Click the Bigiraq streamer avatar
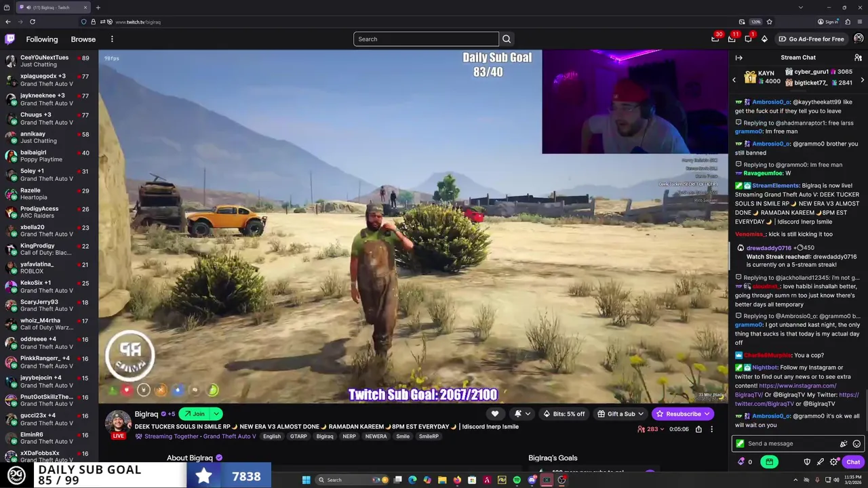 [118, 422]
